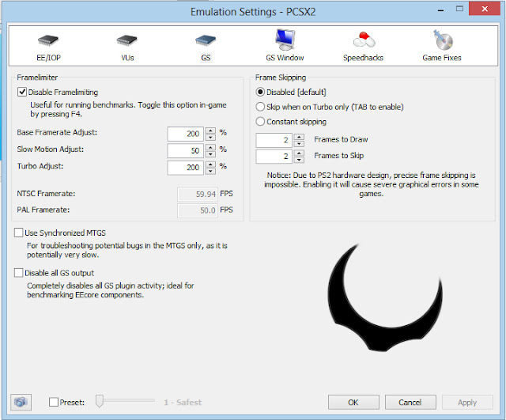
Task: Click the PAL Framerate value box
Action: [x=198, y=210]
